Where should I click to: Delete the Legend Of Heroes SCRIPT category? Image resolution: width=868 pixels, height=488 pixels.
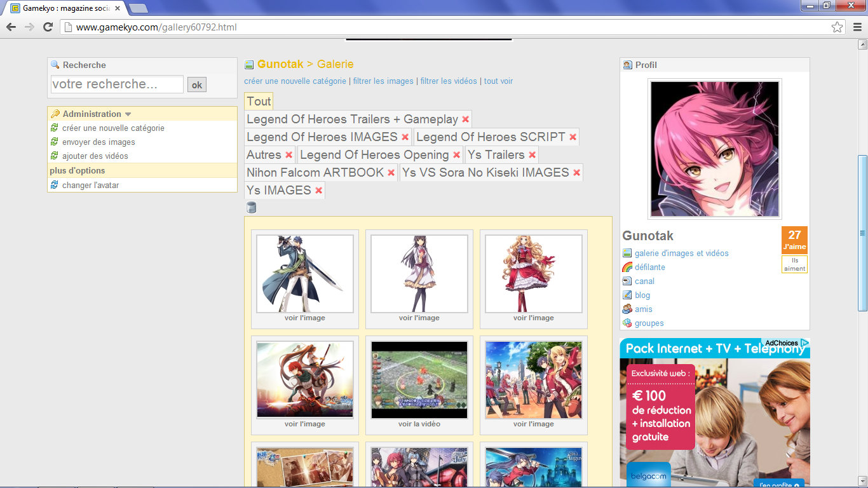pyautogui.click(x=573, y=137)
